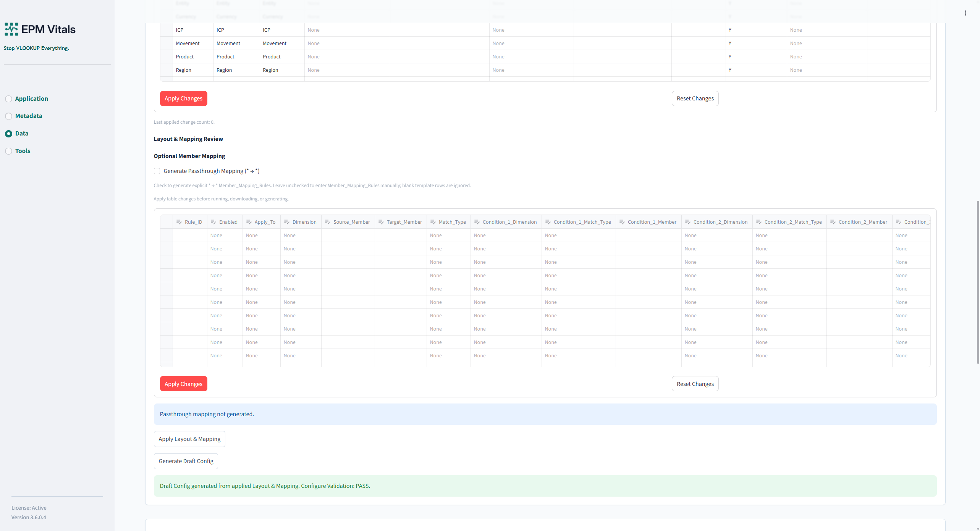Click the Condition_2_Member column edit icon
This screenshot has width=980, height=531.
[833, 222]
